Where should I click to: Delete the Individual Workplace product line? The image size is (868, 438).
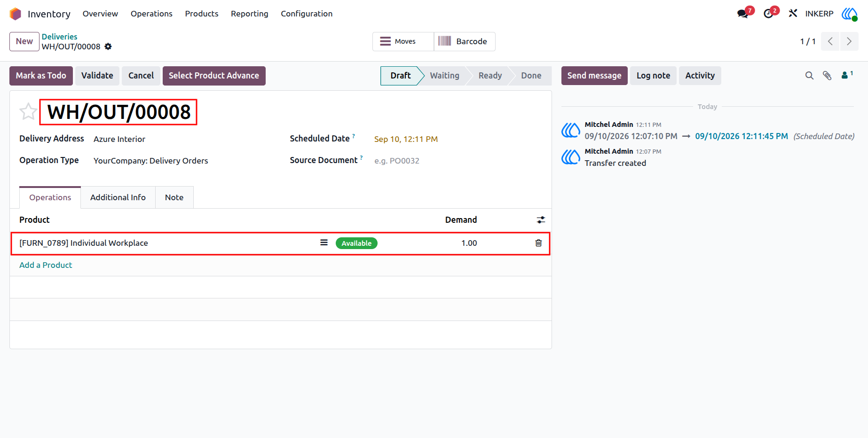tap(538, 243)
